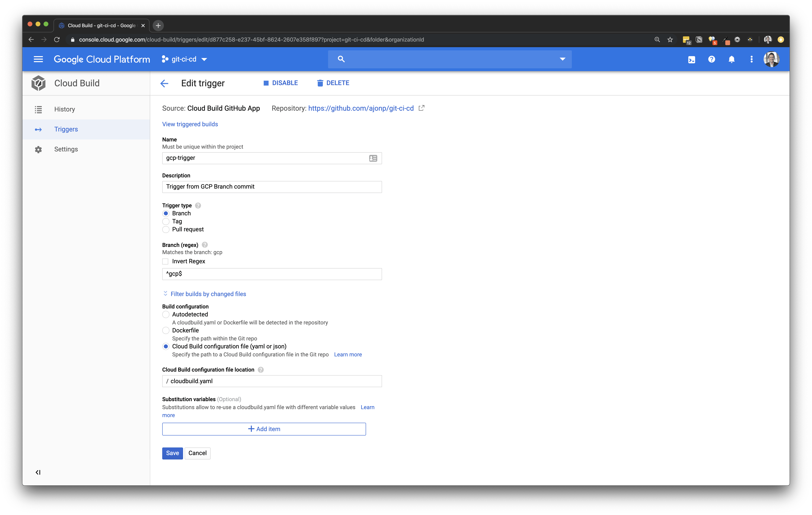Enable the Invert Regex checkbox

(165, 261)
